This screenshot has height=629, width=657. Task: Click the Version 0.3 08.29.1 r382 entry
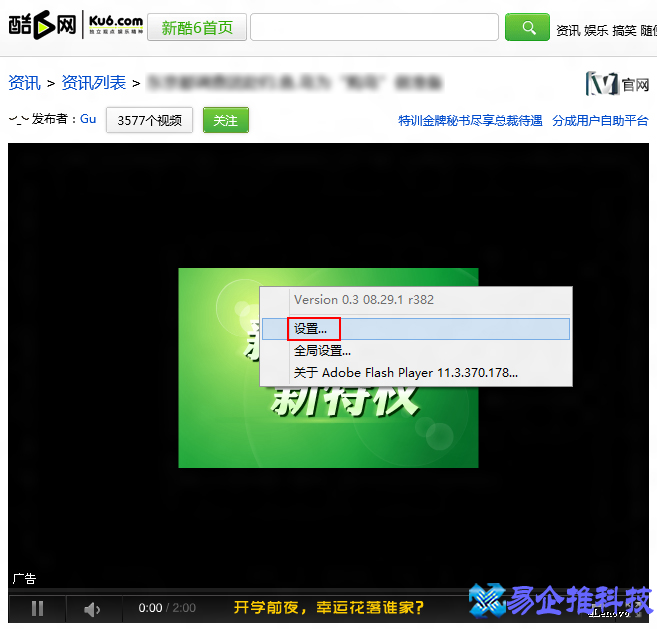pyautogui.click(x=416, y=300)
